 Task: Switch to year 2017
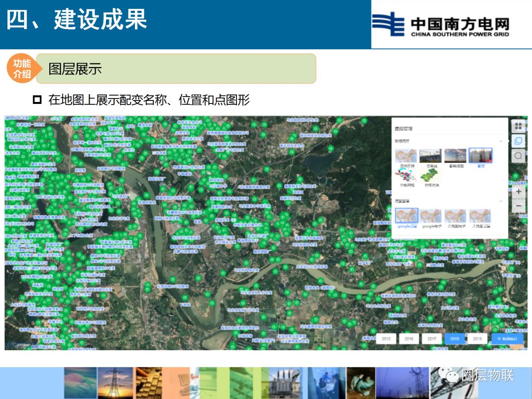pyautogui.click(x=432, y=338)
